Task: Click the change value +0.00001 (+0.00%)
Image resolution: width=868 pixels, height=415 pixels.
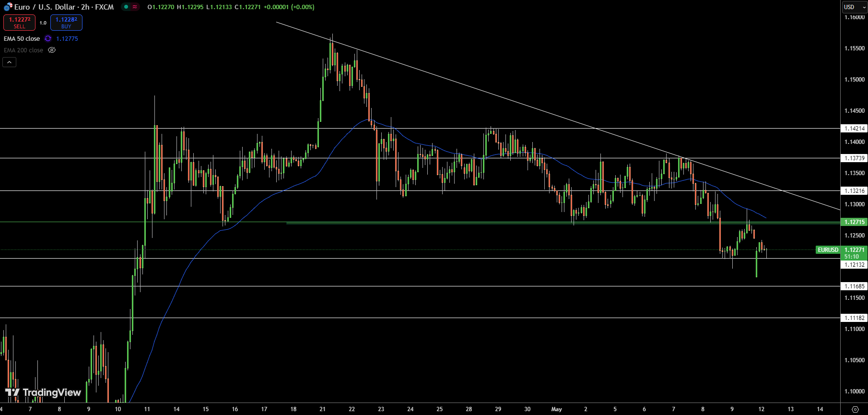Action: [289, 7]
